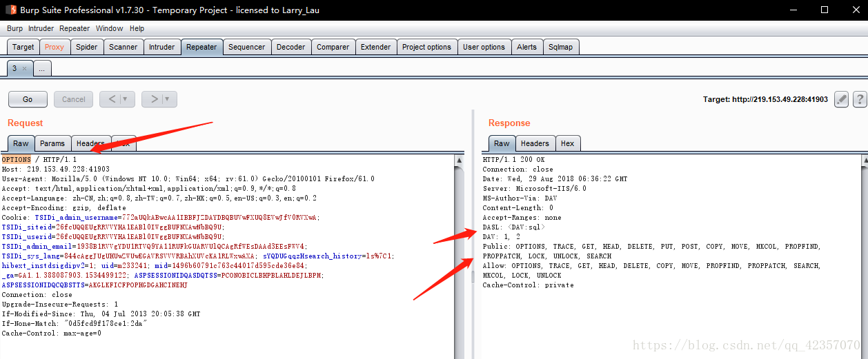Switch to the Extender tab

click(375, 47)
